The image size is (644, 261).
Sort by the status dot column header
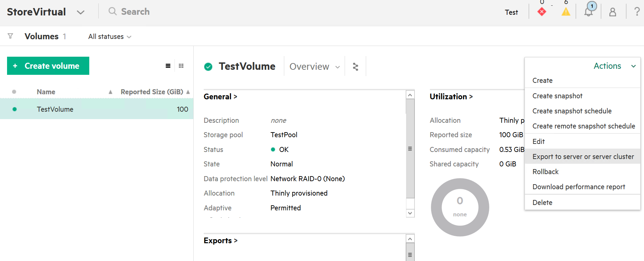click(14, 92)
